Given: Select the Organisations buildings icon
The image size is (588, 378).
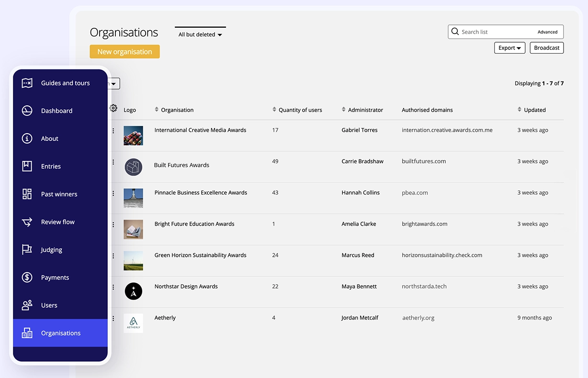Looking at the screenshot, I should tap(27, 333).
